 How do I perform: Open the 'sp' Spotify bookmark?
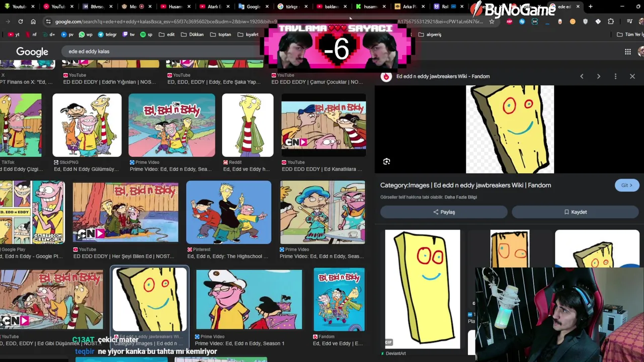[x=146, y=35]
